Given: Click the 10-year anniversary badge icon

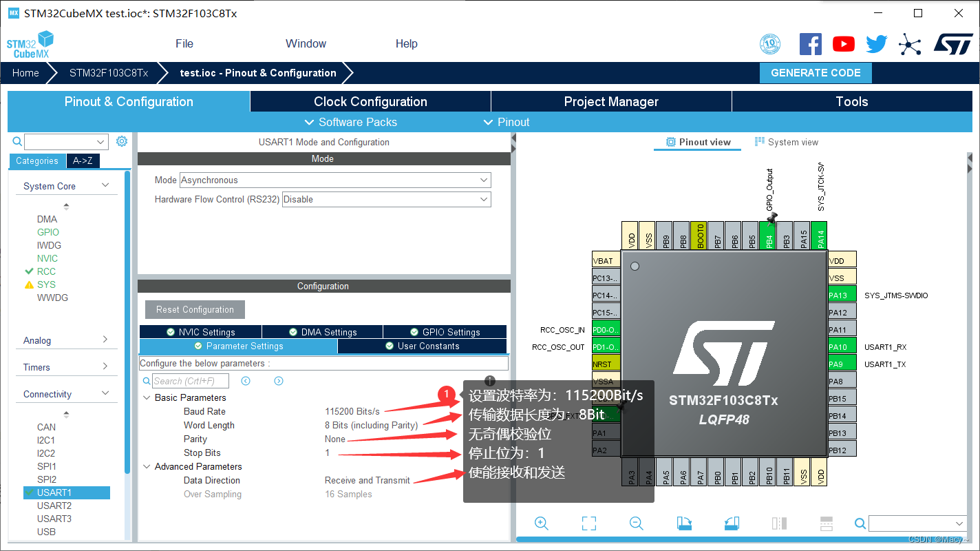Looking at the screenshot, I should pos(770,45).
